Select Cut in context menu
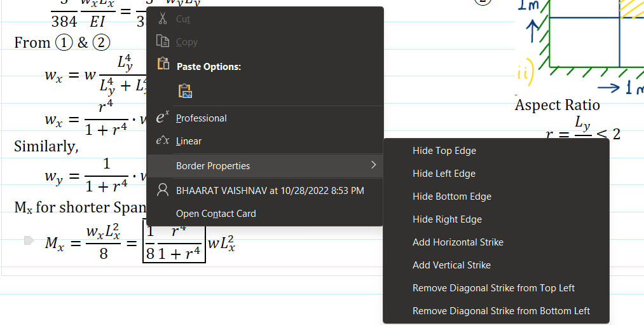Image resolution: width=644 pixels, height=325 pixels. pos(265,19)
